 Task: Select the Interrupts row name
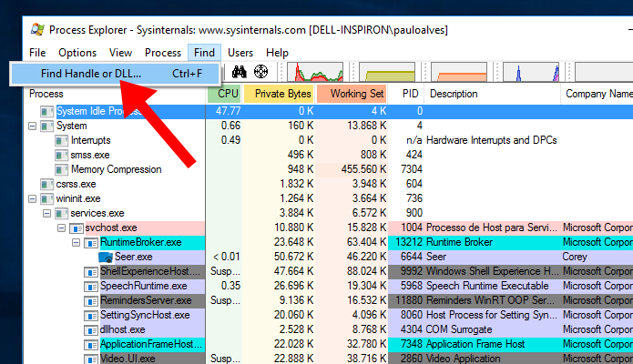pyautogui.click(x=90, y=140)
